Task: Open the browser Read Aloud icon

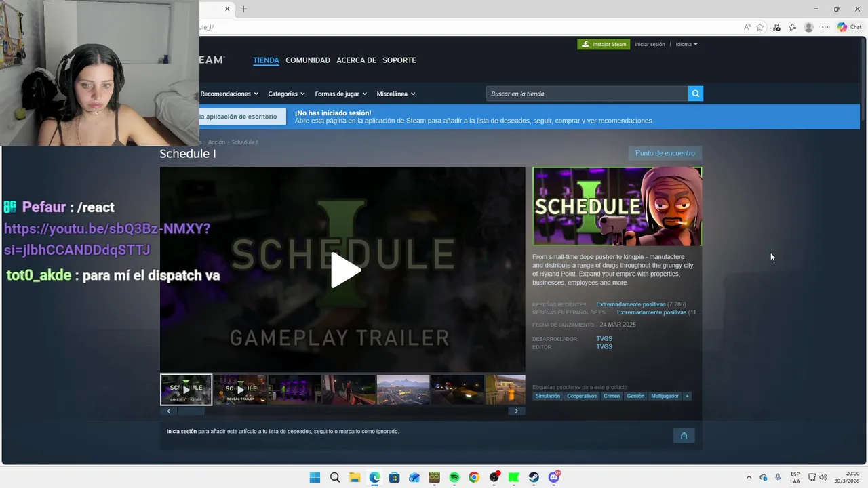Action: click(x=747, y=27)
